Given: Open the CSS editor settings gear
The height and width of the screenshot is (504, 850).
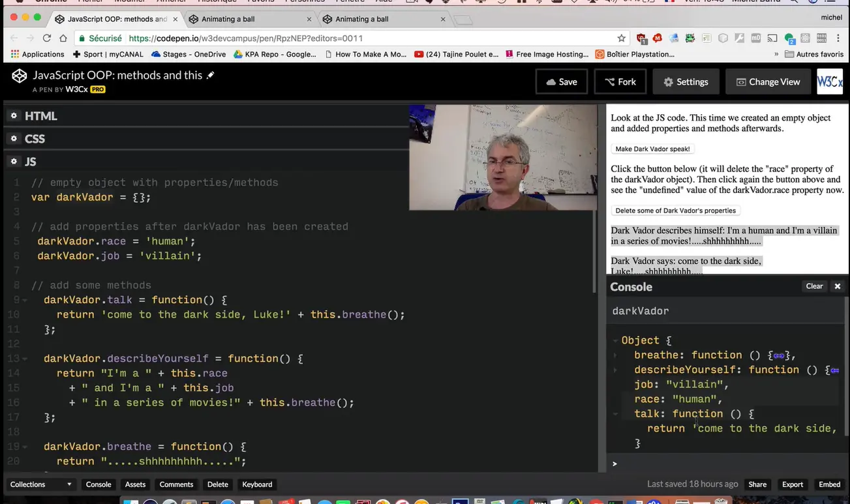Looking at the screenshot, I should point(13,138).
